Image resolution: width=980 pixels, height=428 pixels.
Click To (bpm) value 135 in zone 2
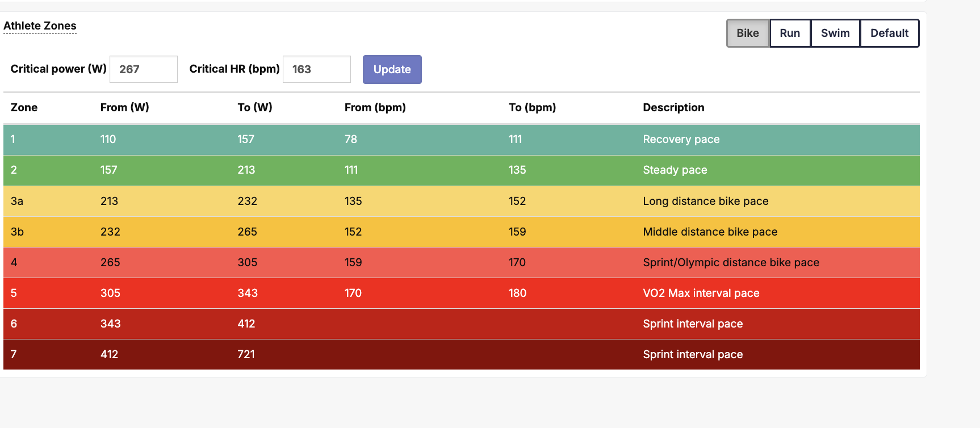point(517,170)
